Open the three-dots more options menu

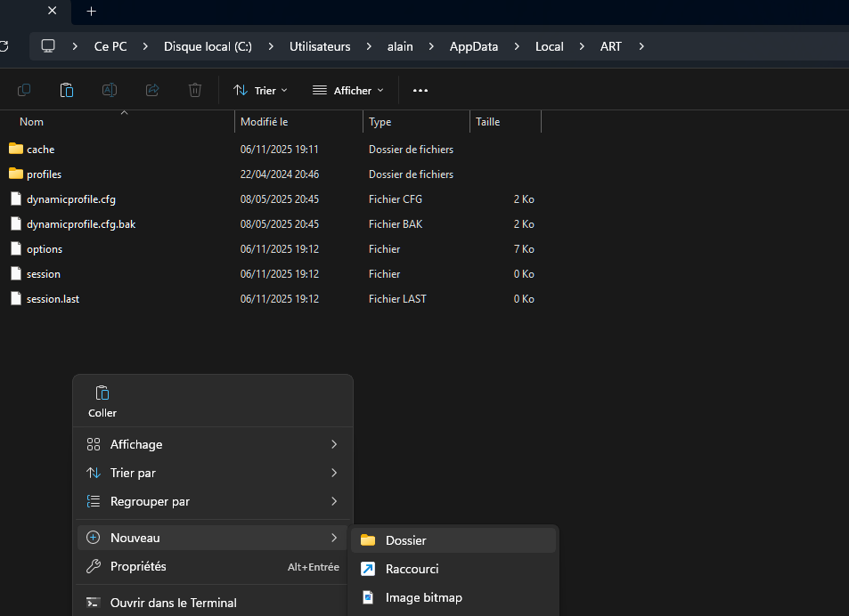click(x=420, y=90)
